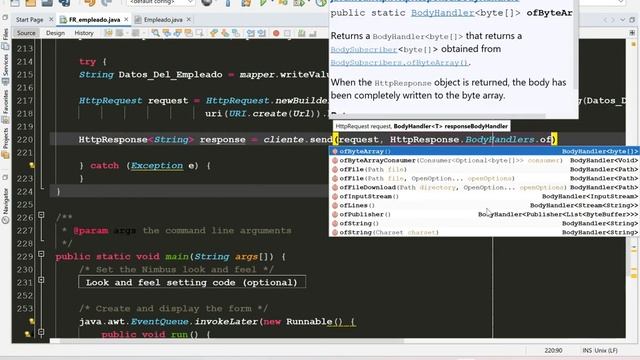
Task: Open BodyHandler link in javadoc popup
Action: 442,13
